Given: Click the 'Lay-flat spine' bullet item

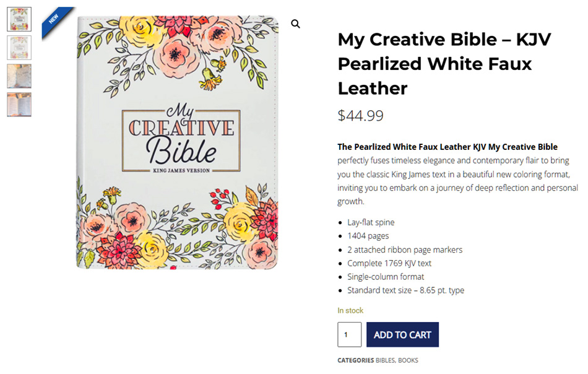Looking at the screenshot, I should 371,222.
